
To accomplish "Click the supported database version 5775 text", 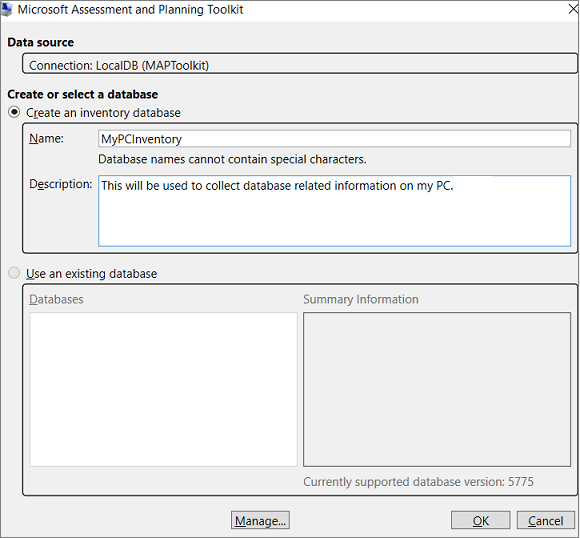I will (x=418, y=482).
